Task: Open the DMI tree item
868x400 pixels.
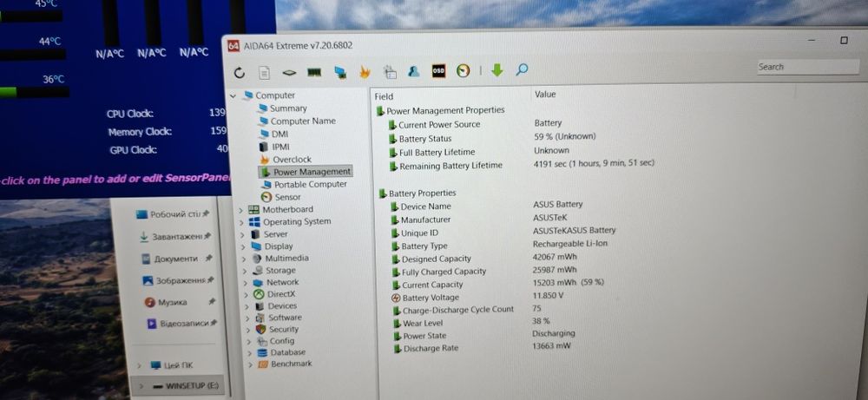Action: tap(273, 134)
